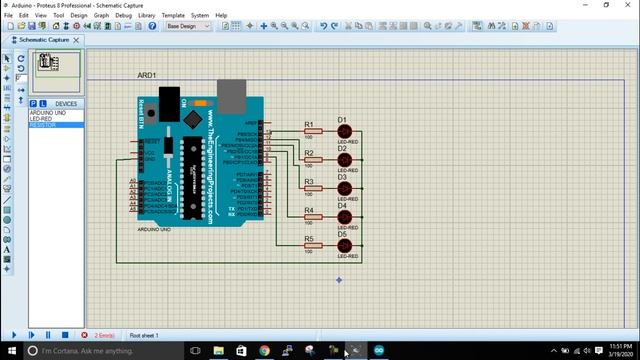The height and width of the screenshot is (360, 640).
Task: Select the 2D Graphics Arc tool
Action: point(7,230)
